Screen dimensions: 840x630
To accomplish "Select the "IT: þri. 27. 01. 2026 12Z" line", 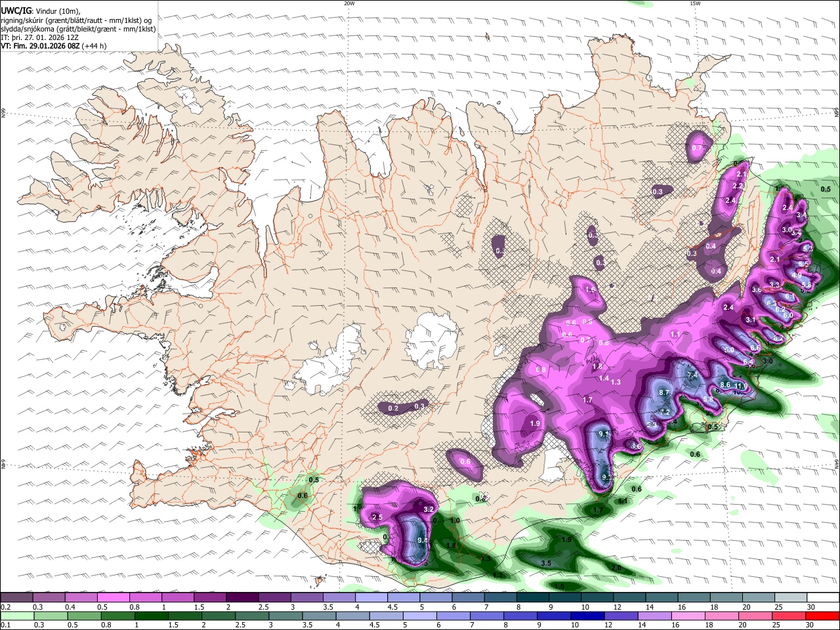I will point(40,37).
